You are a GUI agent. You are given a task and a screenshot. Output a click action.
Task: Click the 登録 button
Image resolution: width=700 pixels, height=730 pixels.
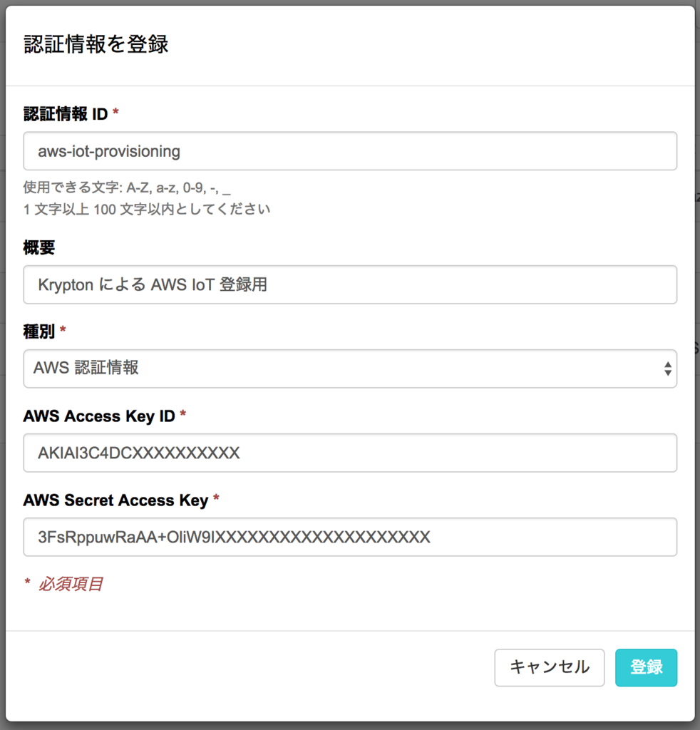pos(646,667)
